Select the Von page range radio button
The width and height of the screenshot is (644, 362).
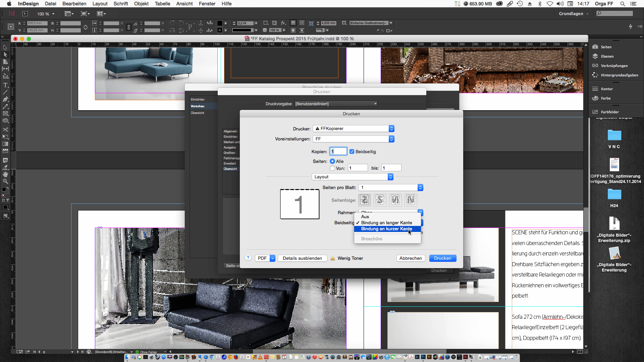pyautogui.click(x=332, y=168)
